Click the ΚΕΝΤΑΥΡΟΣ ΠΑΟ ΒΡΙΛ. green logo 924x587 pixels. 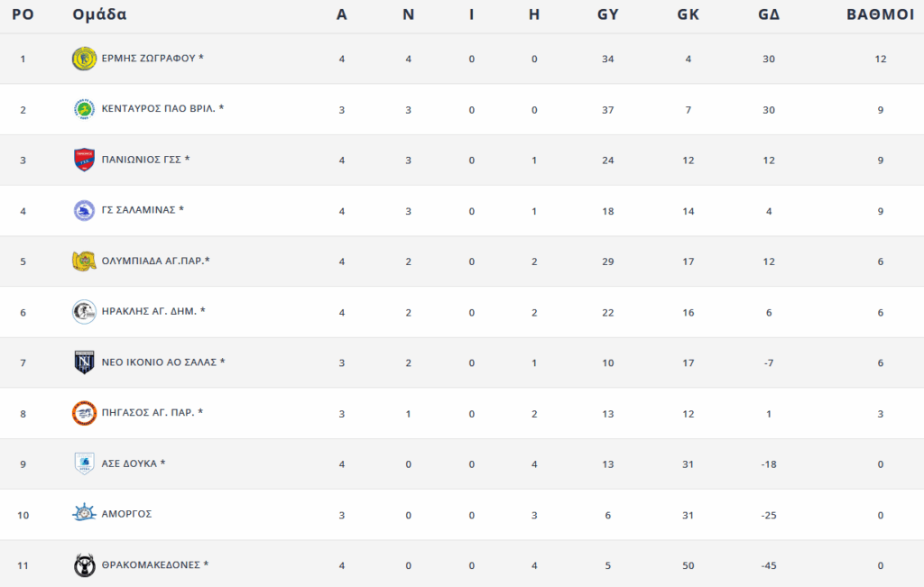84,109
